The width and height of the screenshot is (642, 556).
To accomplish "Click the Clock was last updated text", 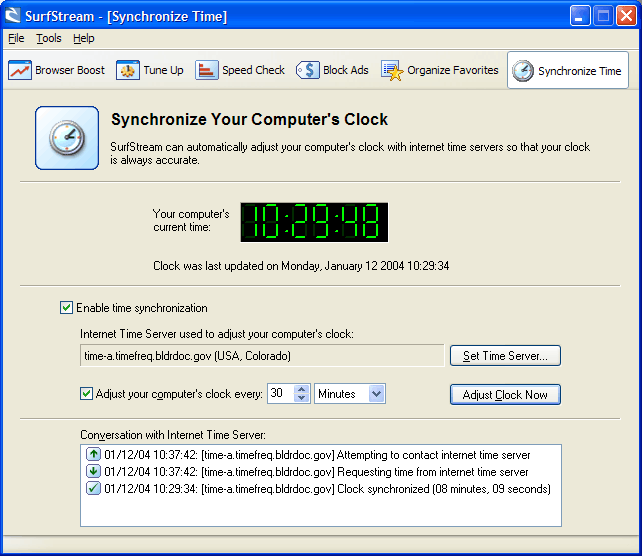I will [x=301, y=266].
